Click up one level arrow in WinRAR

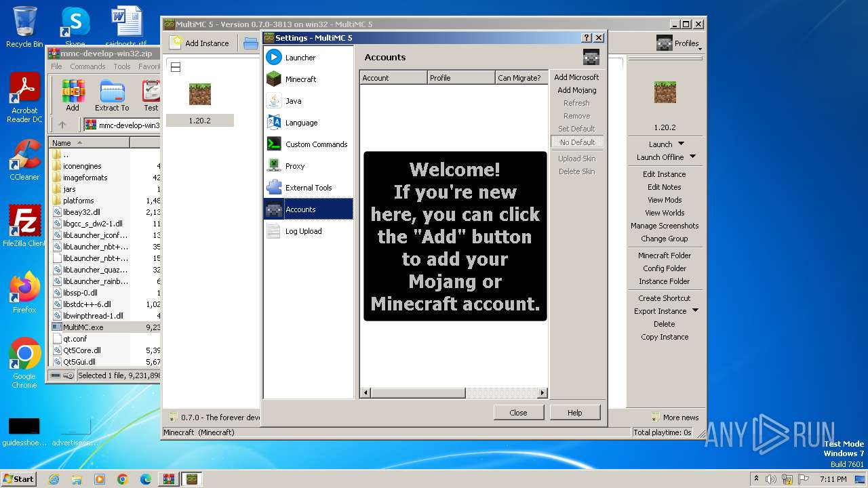(x=62, y=125)
